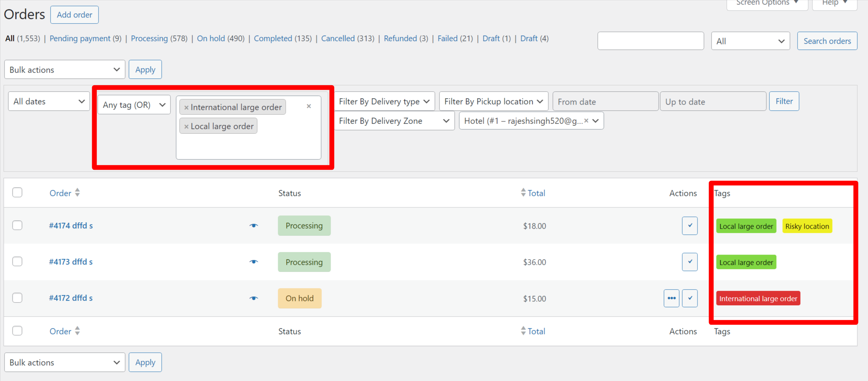
Task: Click the green Local large order tag on #4173
Action: (746, 262)
